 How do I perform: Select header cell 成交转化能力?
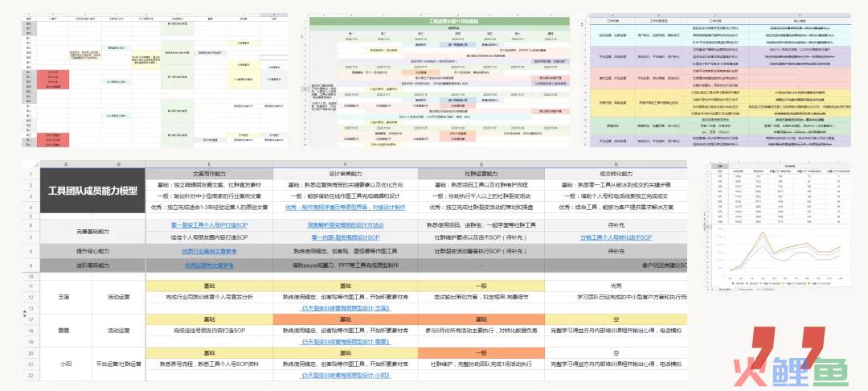click(616, 174)
